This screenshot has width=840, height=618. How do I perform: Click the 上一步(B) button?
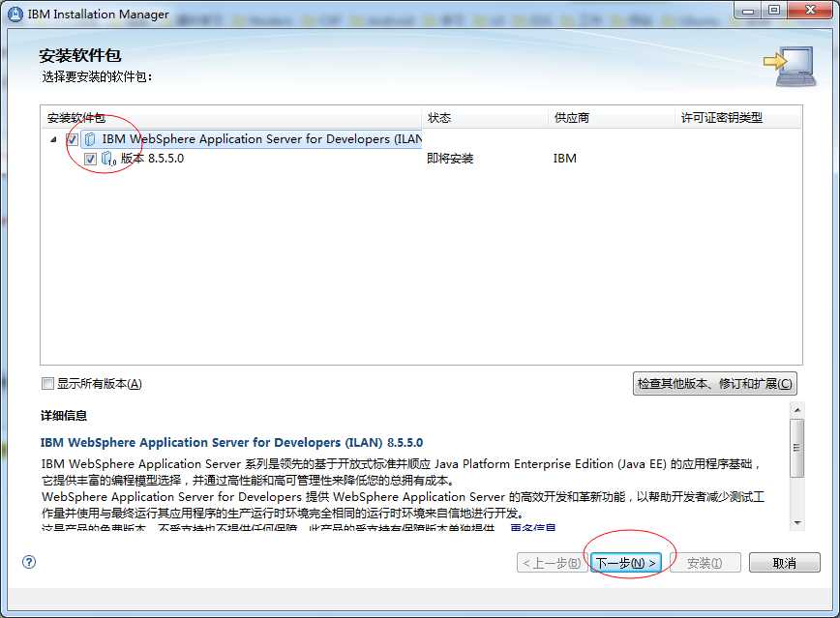(552, 563)
